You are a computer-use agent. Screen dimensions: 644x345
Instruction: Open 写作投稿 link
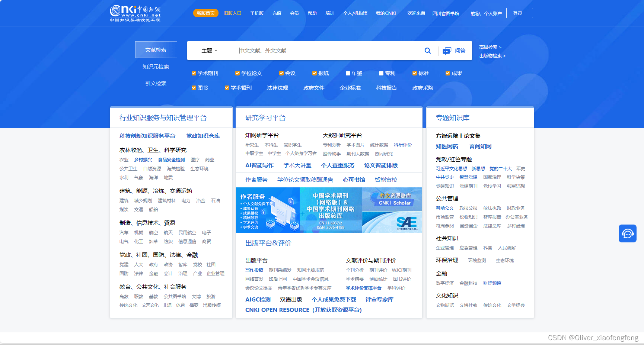pyautogui.click(x=254, y=270)
